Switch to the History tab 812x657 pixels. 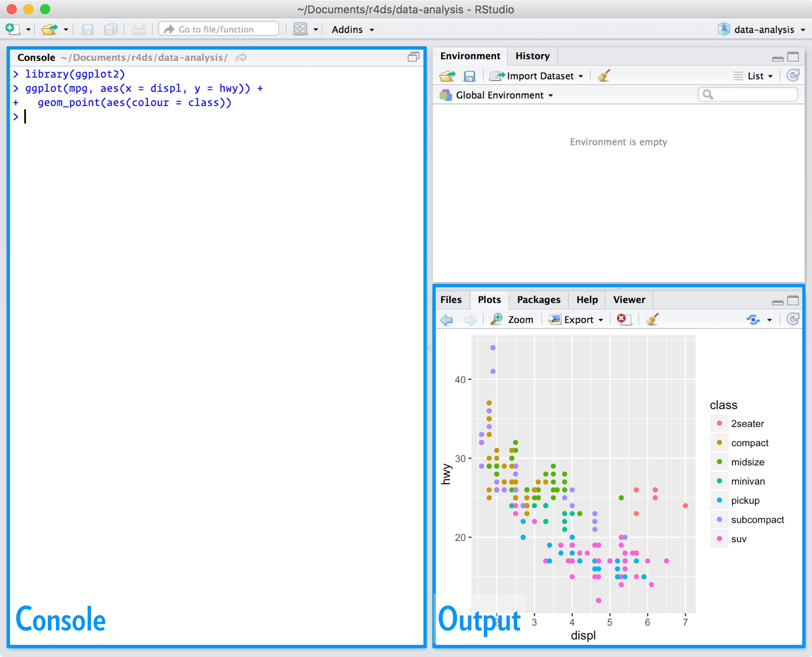pyautogui.click(x=532, y=56)
